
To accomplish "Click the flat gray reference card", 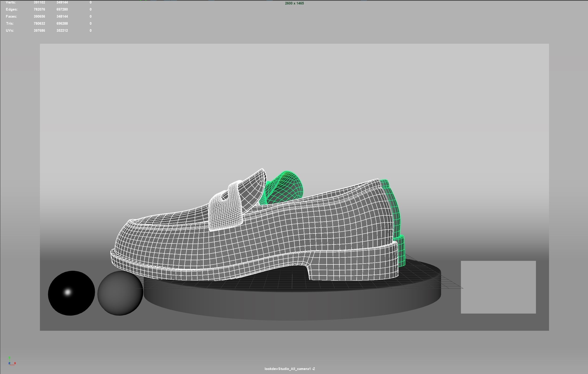I will click(x=498, y=287).
